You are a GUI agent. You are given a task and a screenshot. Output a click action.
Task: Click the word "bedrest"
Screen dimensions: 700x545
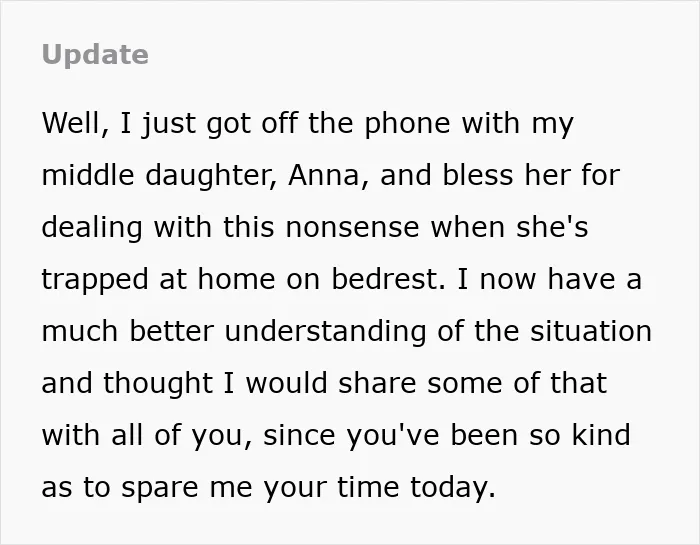pos(385,279)
